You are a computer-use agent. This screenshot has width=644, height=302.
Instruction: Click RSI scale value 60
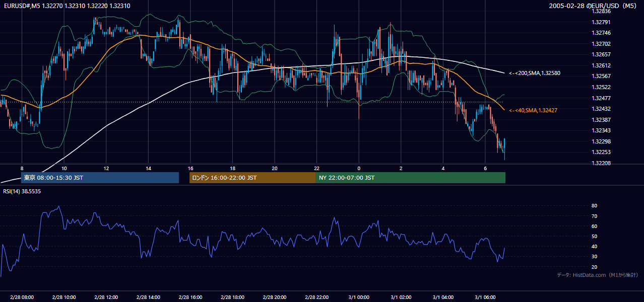click(595, 226)
